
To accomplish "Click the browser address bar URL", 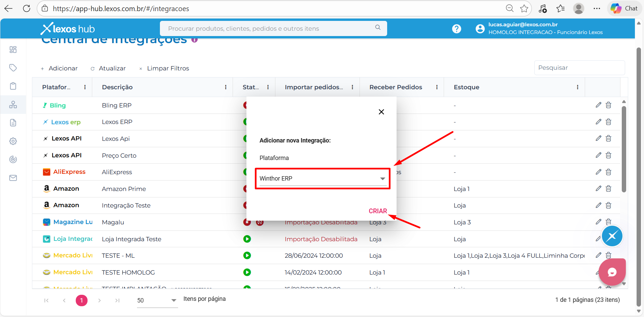I will click(121, 9).
